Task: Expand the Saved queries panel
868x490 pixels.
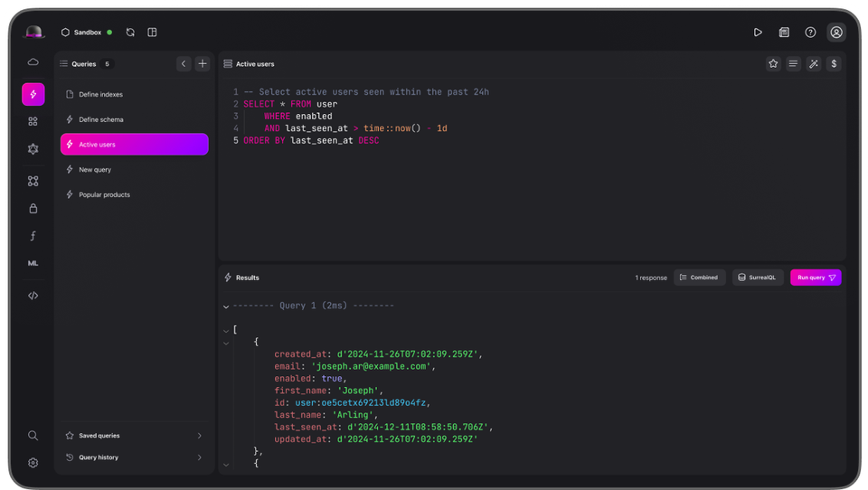Action: click(134, 436)
